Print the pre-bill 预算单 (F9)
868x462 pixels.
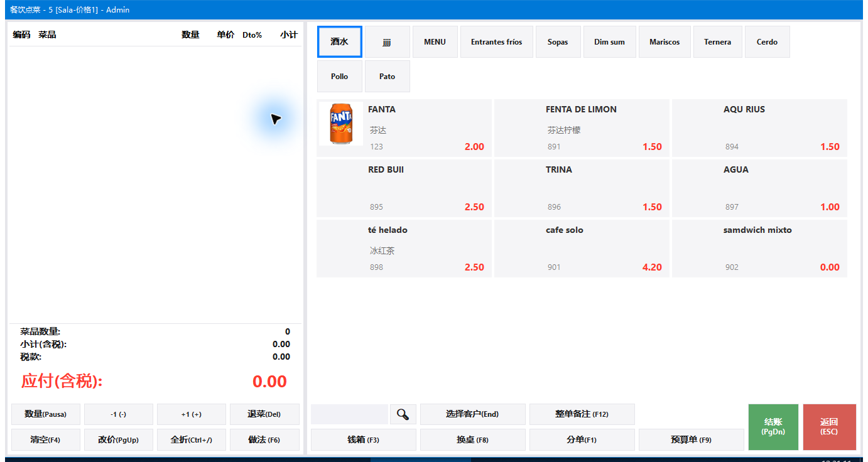coord(692,440)
